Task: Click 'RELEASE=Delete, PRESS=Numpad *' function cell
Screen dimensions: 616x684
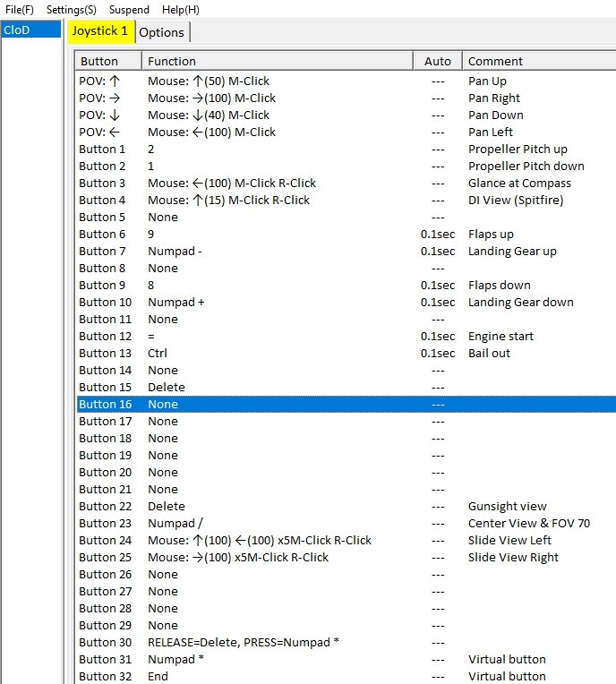Action: click(x=244, y=643)
